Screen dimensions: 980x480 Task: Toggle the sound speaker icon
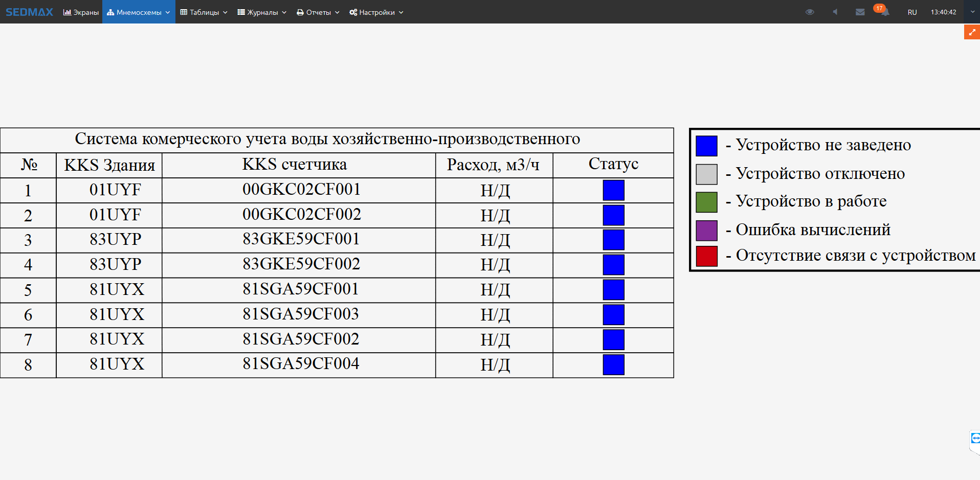coord(835,12)
